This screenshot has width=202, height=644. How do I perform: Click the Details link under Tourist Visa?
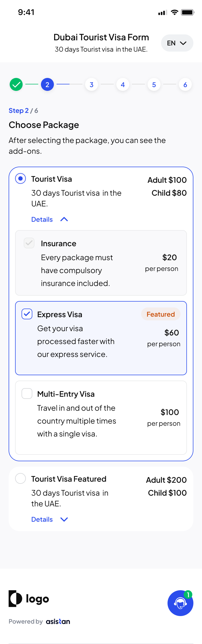pyautogui.click(x=42, y=219)
